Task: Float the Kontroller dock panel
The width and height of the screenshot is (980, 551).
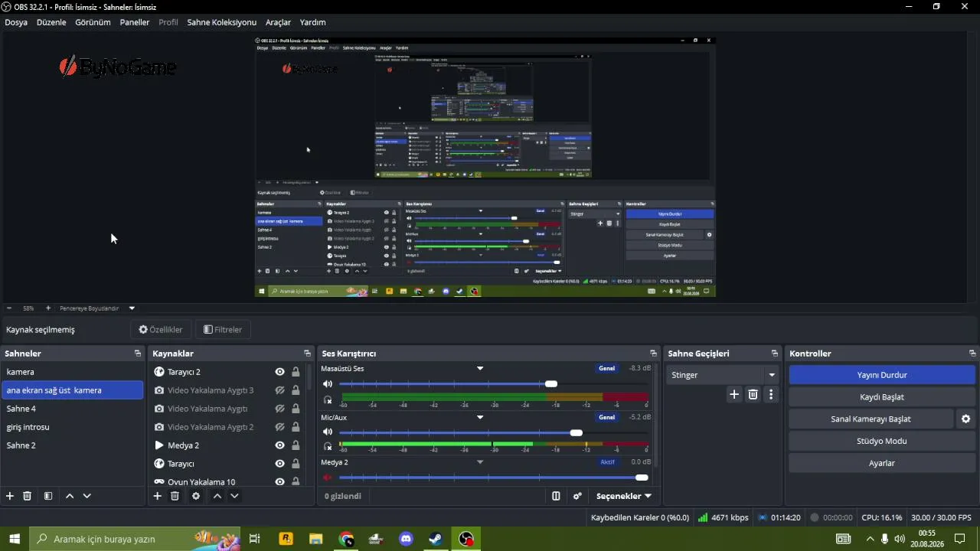Action: [972, 354]
